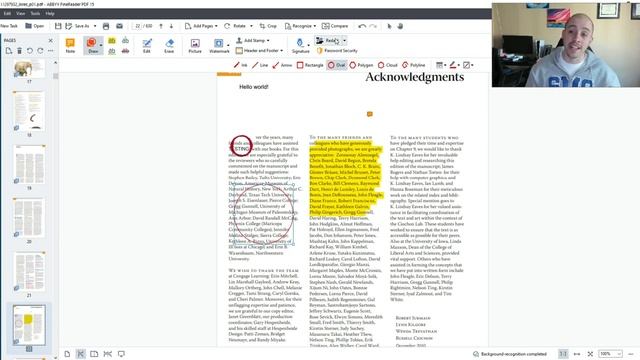
Task: Open the Add Pages dropdown
Action: coord(201,26)
